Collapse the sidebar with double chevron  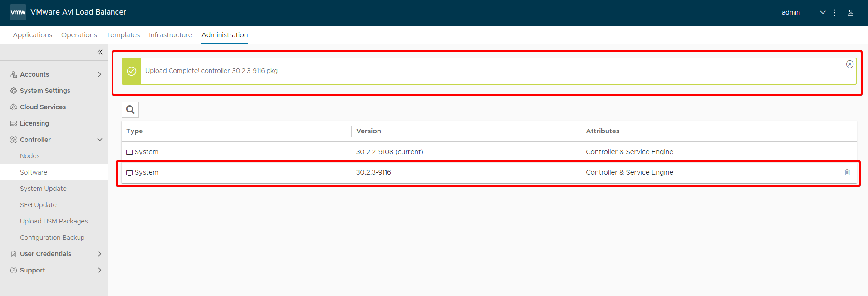pos(100,52)
